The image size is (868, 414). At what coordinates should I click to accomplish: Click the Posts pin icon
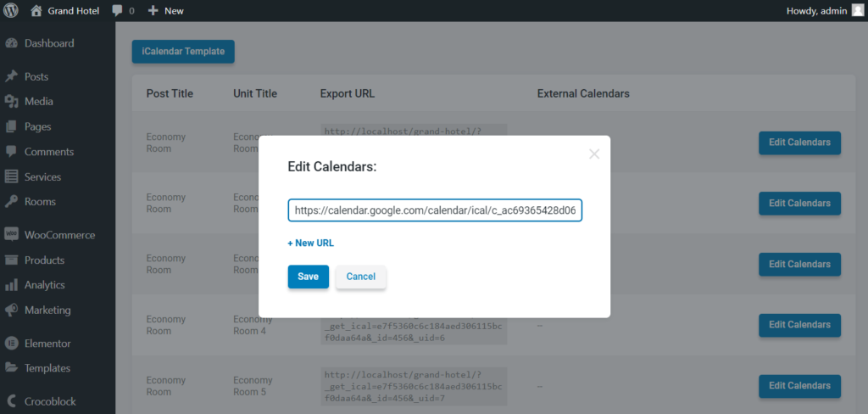point(11,76)
